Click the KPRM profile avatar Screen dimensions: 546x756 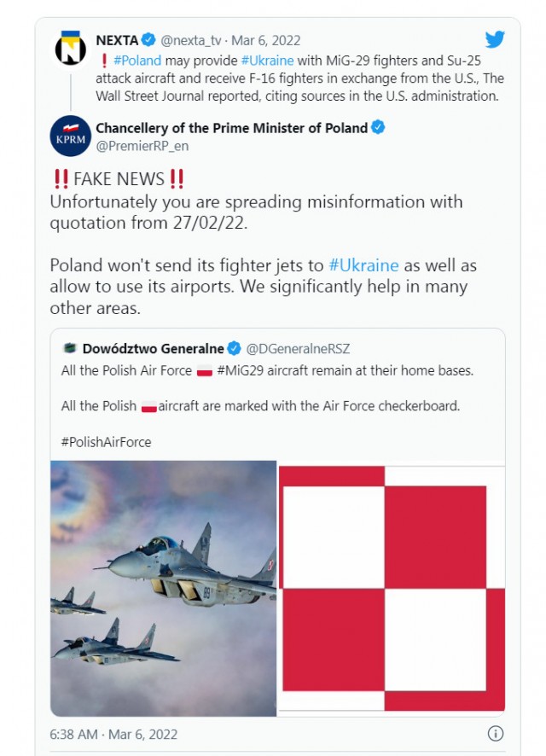coord(70,136)
